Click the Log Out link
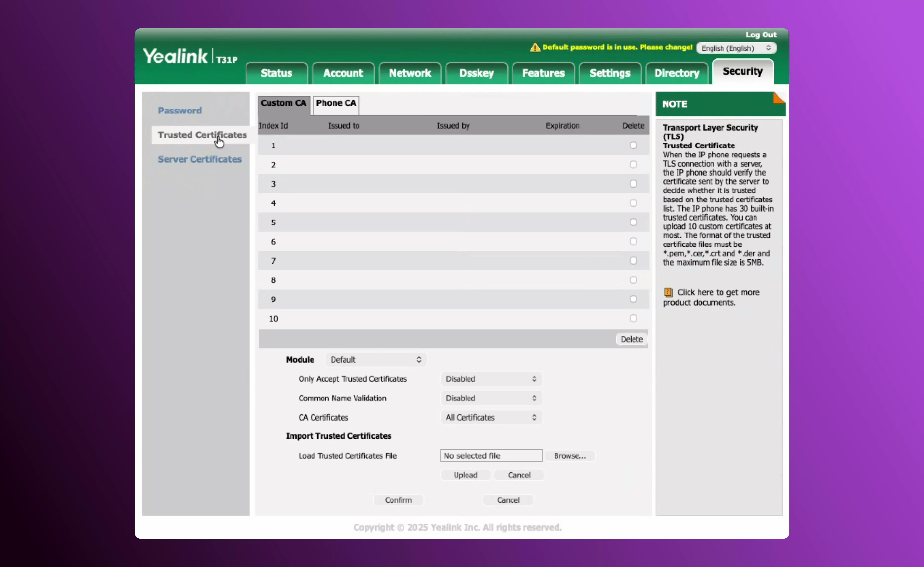Screen dimensions: 924x567 point(760,34)
